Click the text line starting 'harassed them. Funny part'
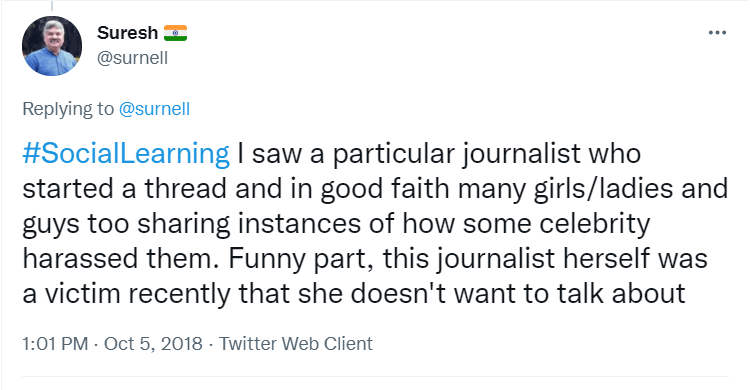 point(365,258)
